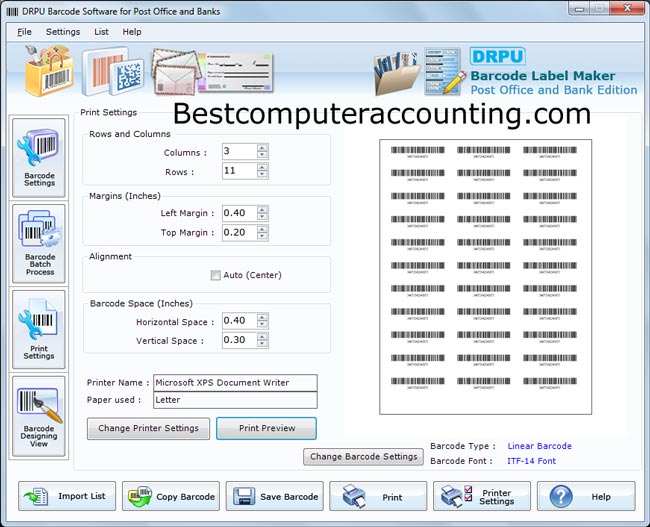Decrease Left Margin using down arrow
Image resolution: width=650 pixels, height=527 pixels.
[262, 217]
